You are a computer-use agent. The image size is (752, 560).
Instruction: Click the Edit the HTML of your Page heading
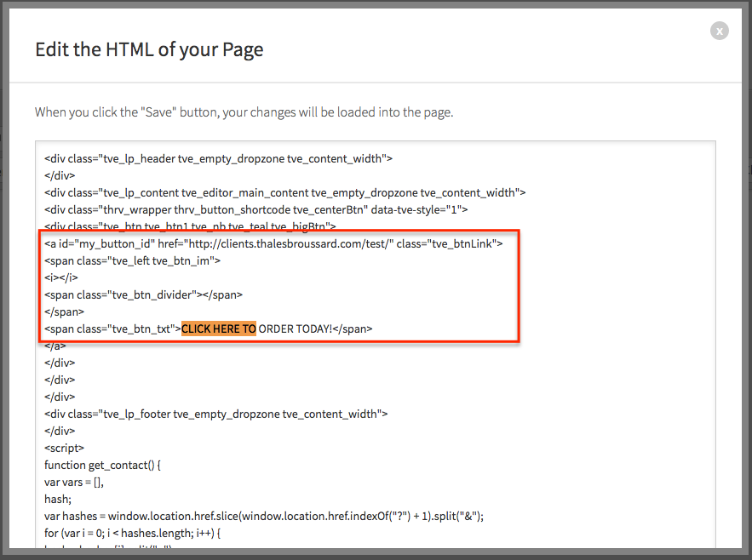point(149,50)
